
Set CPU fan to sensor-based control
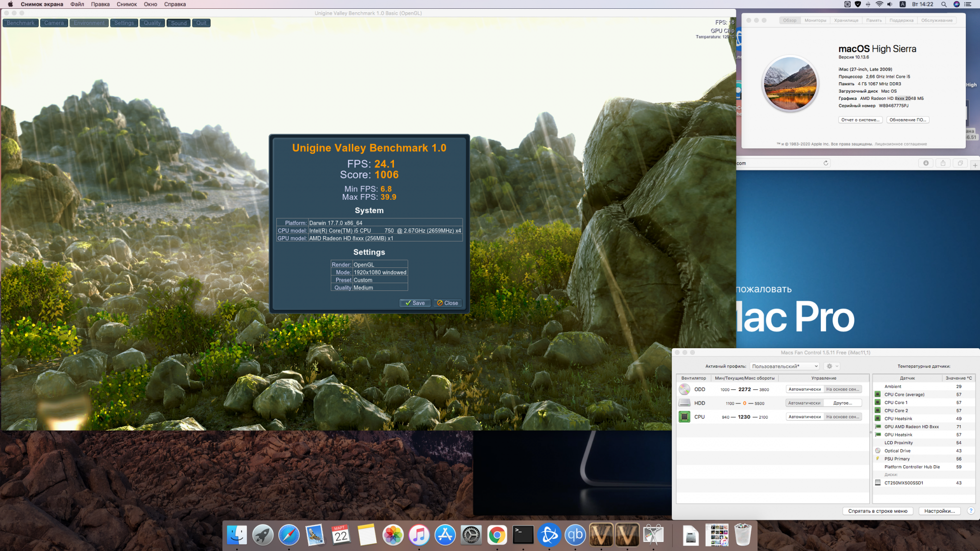click(843, 417)
